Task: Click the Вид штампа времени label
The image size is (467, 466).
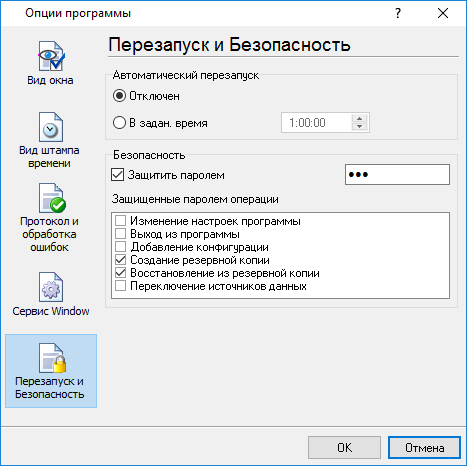Action: pyautogui.click(x=49, y=157)
